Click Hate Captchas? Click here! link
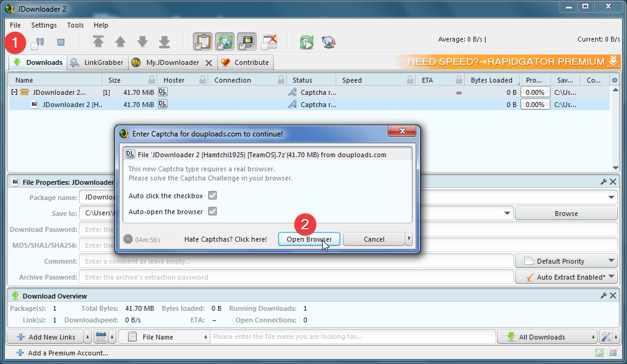The height and width of the screenshot is (364, 627). (x=225, y=239)
